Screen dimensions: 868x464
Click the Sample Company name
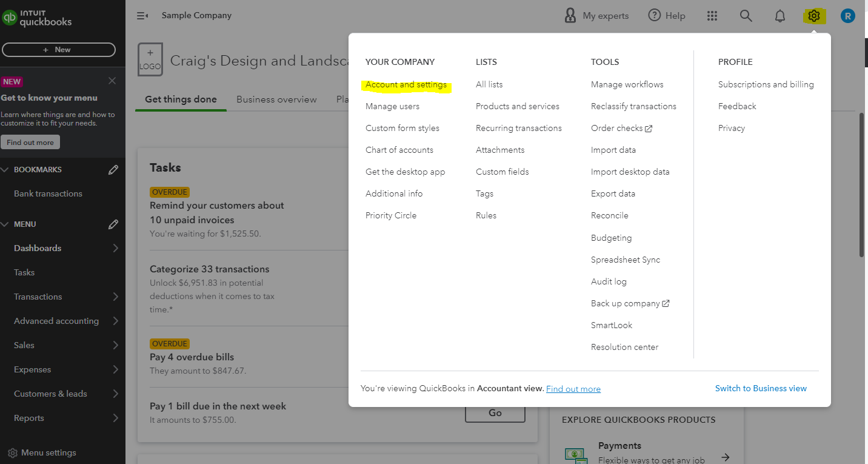click(196, 16)
